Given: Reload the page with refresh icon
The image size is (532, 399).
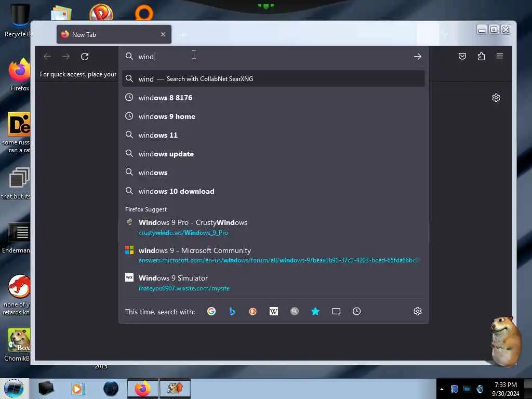Looking at the screenshot, I should point(85,56).
